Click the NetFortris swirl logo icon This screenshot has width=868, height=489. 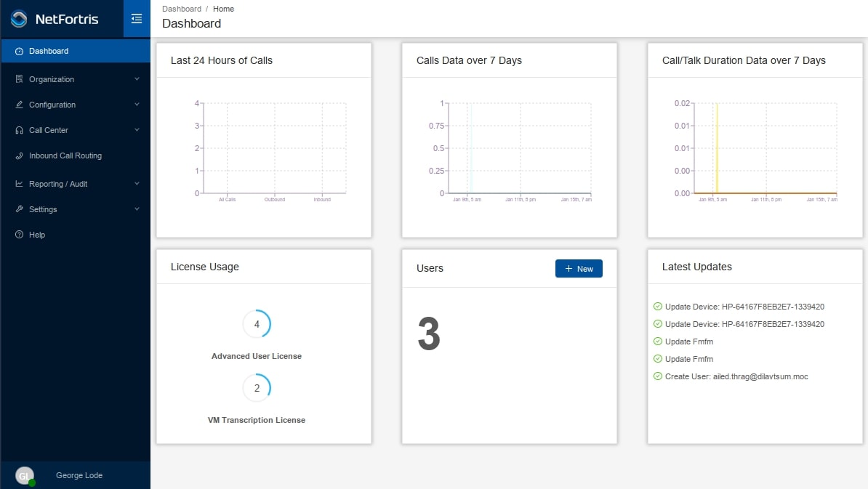(19, 19)
